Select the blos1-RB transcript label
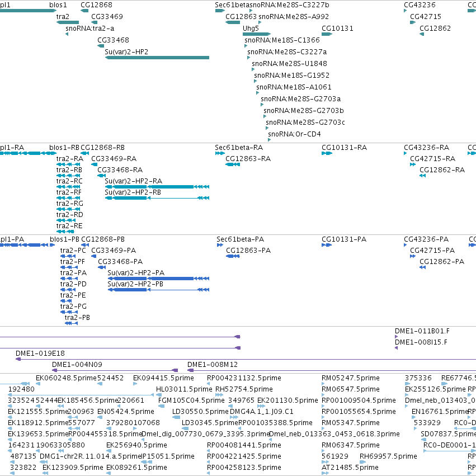Viewport: 476px width, 476px height. (64, 148)
